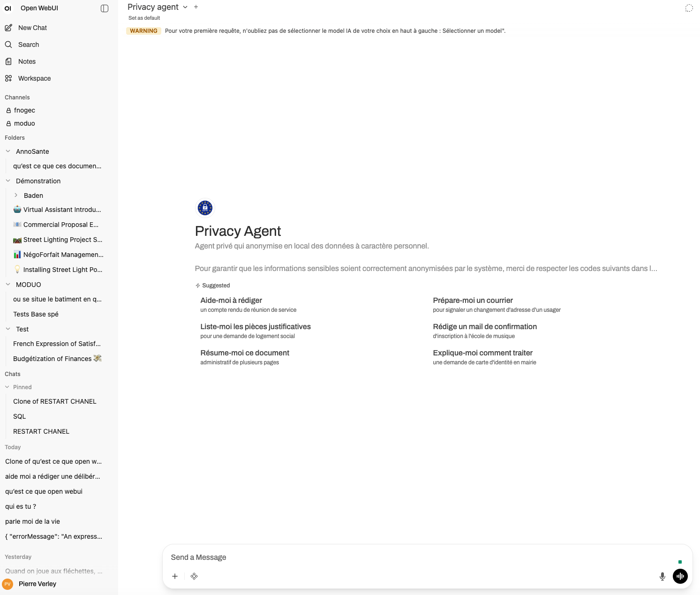Click the Privacy Agent avatar logo
700x595 pixels.
(205, 208)
